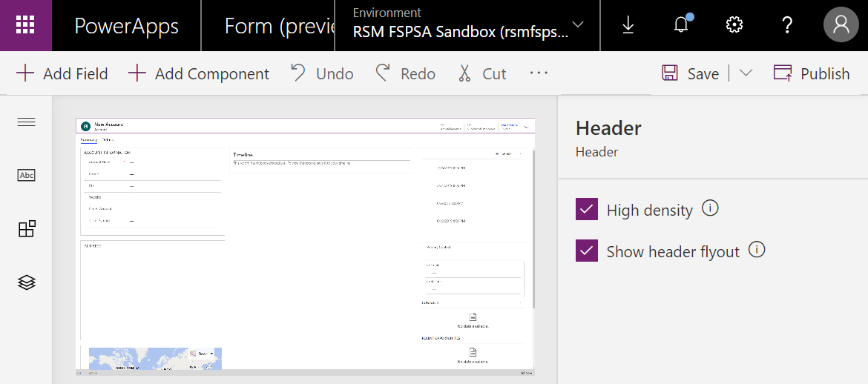Click the user account avatar
This screenshot has width=868, height=384.
[x=841, y=25]
